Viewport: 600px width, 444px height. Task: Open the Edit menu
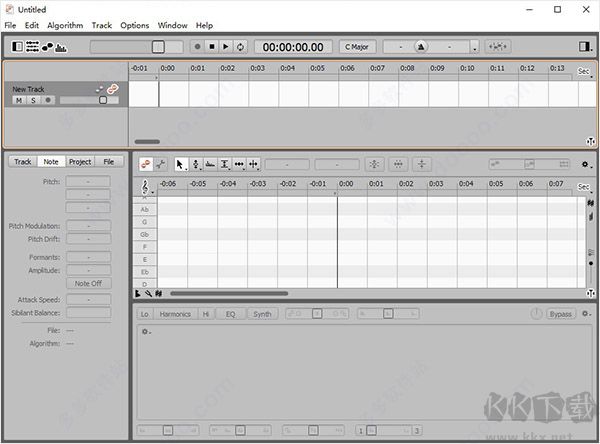click(32, 25)
